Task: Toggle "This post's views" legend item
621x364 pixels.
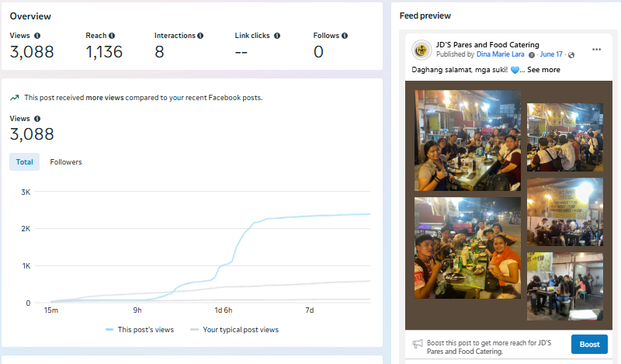Action: click(x=140, y=330)
